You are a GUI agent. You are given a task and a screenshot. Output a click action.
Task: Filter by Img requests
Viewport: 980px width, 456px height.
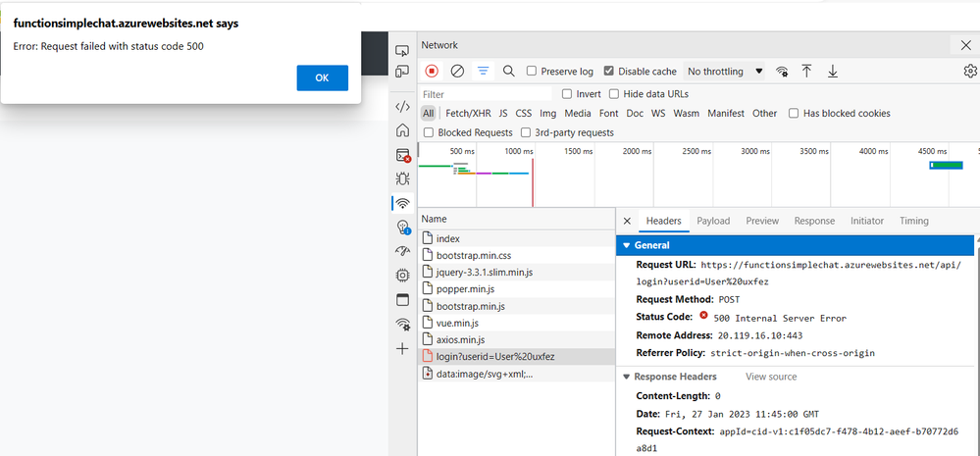coord(548,113)
